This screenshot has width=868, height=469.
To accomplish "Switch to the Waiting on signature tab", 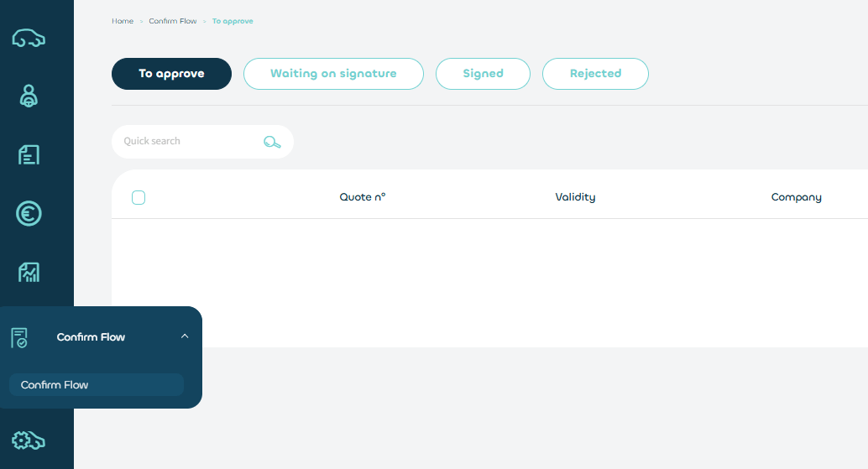I will pyautogui.click(x=333, y=74).
